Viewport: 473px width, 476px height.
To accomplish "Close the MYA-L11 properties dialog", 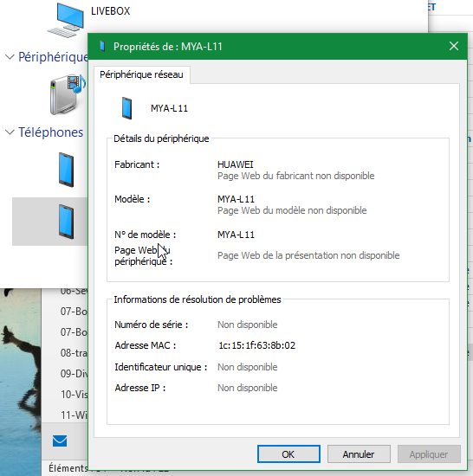I will [x=454, y=46].
